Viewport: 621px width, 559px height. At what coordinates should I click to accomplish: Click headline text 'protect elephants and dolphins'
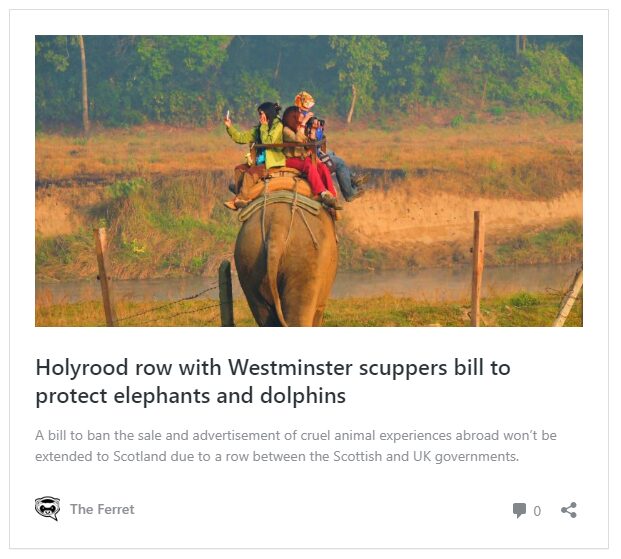point(190,396)
